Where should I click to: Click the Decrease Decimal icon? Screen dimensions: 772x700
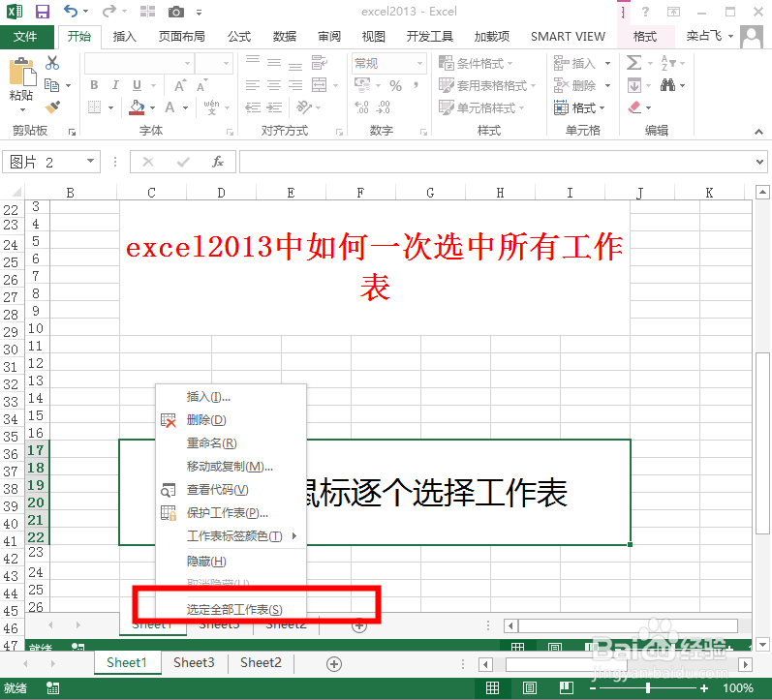pyautogui.click(x=383, y=107)
